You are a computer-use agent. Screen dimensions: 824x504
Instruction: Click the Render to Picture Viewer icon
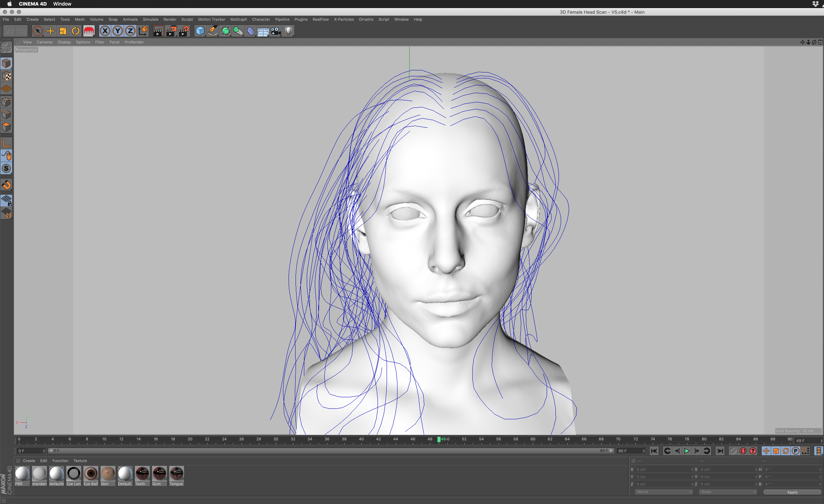[171, 31]
